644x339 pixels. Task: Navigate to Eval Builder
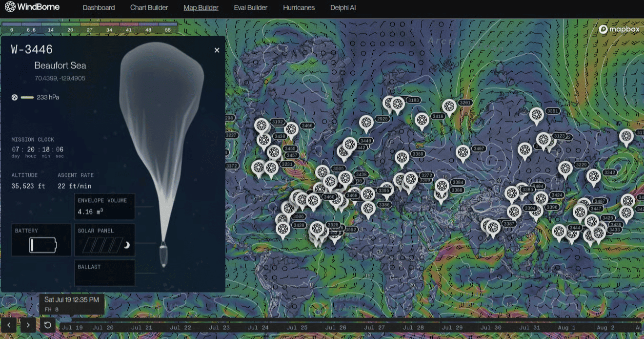251,8
